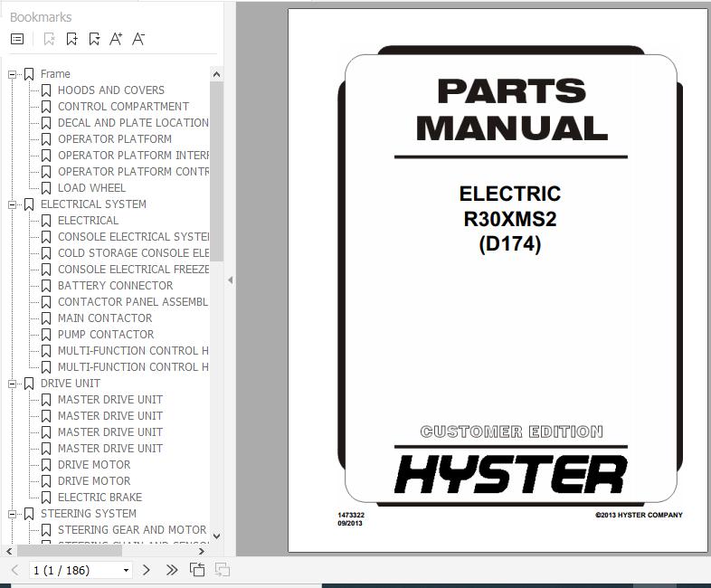The image size is (711, 588).
Task: Click the add new bookmark icon
Action: pos(71,39)
